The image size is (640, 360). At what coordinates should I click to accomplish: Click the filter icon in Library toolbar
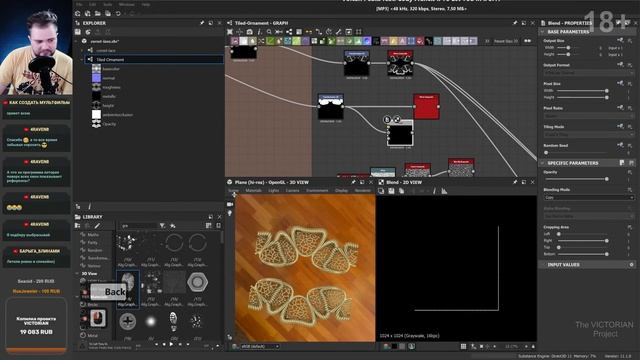(x=162, y=226)
